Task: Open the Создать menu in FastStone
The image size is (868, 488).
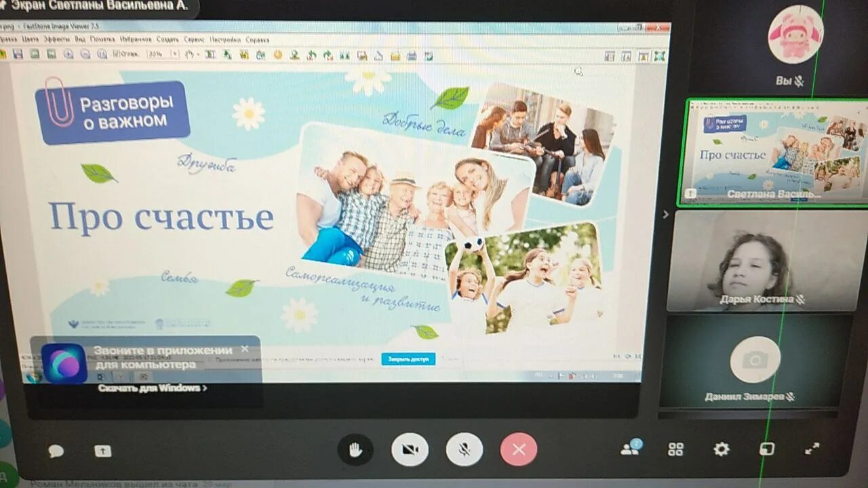Action: [167, 39]
